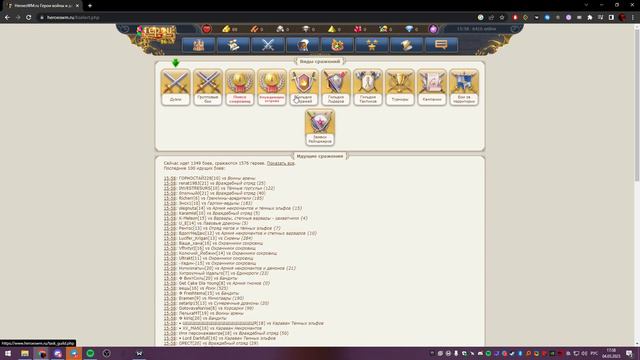
Task: Open the chat speech-bubble menu icon
Action: [x=441, y=44]
